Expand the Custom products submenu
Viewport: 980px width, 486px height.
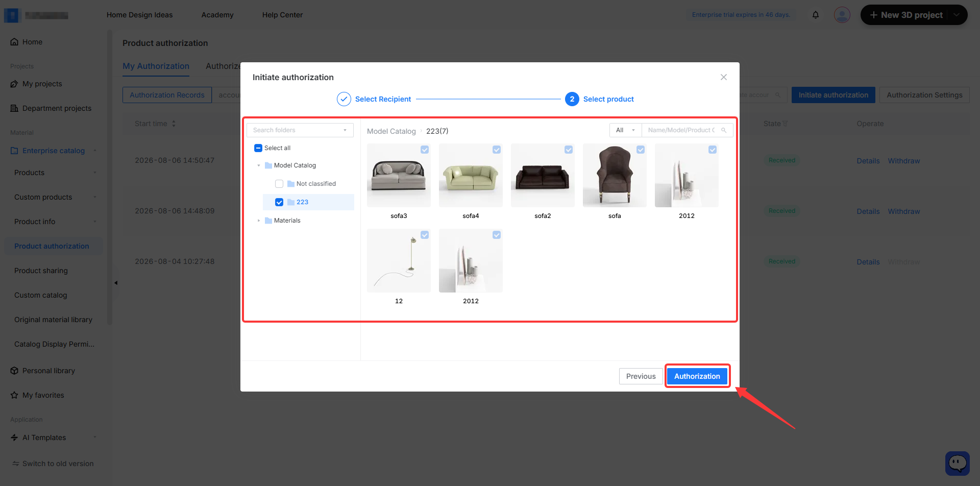[95, 197]
